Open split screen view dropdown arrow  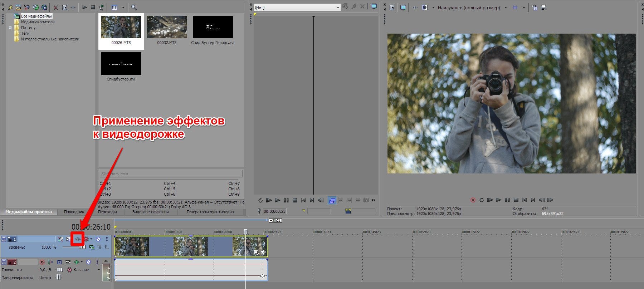tap(433, 8)
